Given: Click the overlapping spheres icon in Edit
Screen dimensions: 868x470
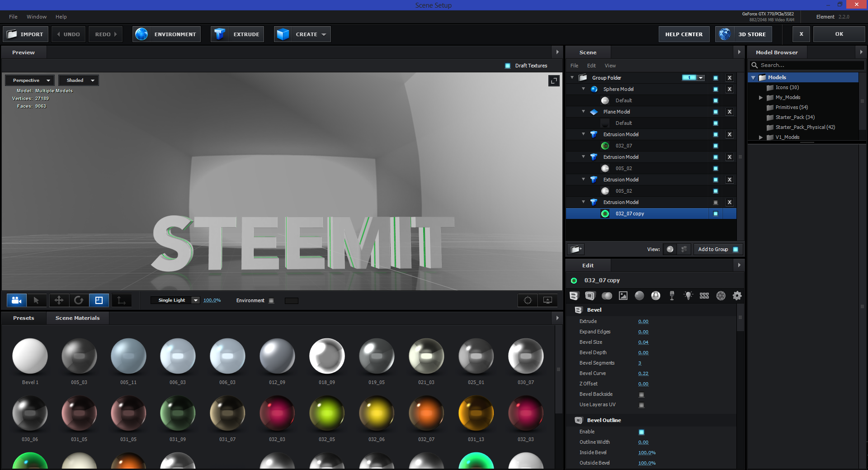Looking at the screenshot, I should [x=607, y=296].
